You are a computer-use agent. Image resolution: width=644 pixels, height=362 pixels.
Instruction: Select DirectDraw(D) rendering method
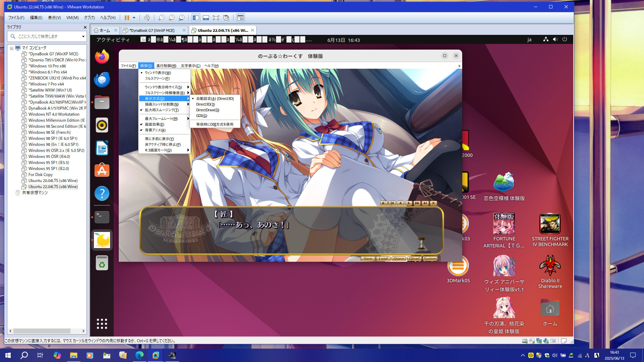point(215,110)
